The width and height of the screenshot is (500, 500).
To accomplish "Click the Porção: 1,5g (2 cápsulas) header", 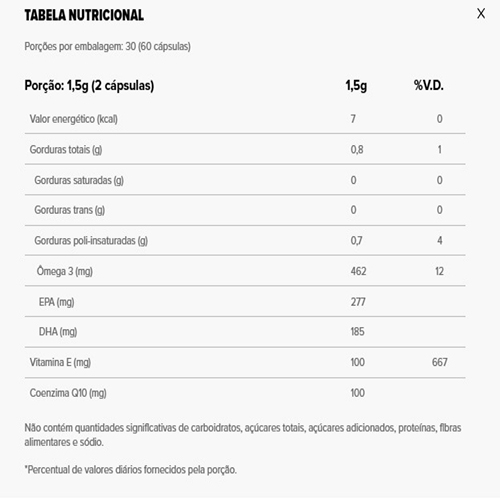I will click(89, 86).
